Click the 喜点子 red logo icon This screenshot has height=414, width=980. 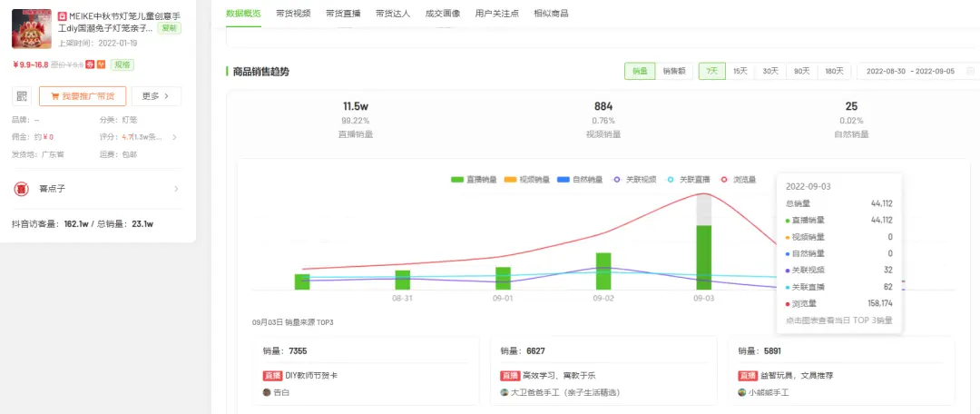(x=22, y=189)
